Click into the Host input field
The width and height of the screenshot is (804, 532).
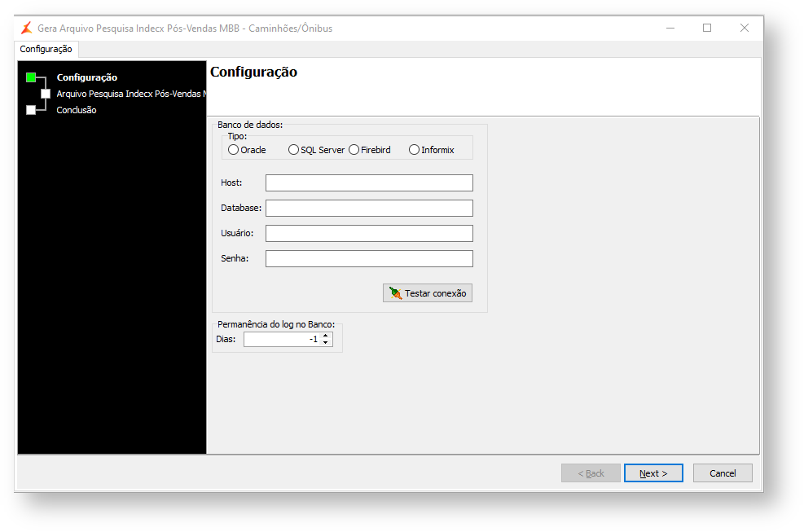(369, 182)
